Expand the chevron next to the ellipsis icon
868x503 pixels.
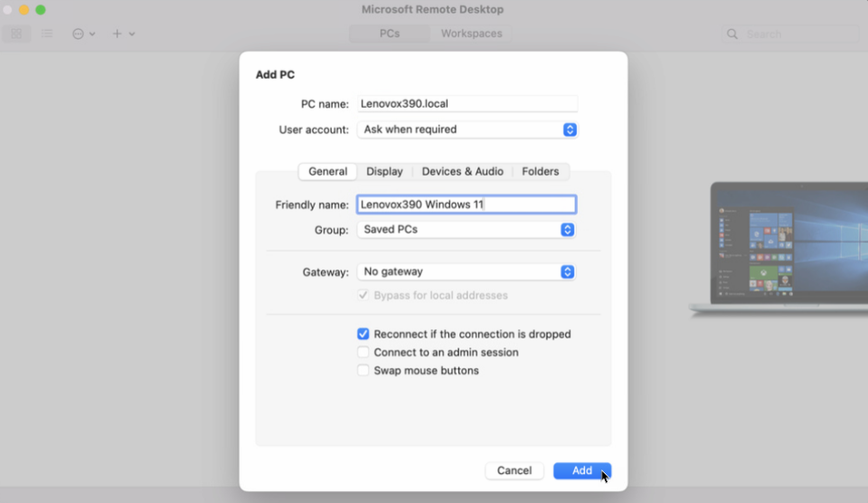(x=92, y=33)
